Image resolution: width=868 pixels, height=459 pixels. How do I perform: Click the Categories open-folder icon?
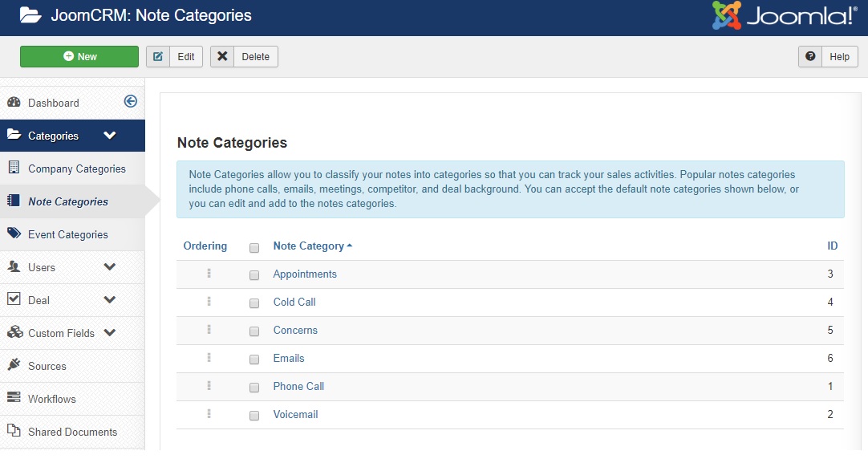(14, 135)
